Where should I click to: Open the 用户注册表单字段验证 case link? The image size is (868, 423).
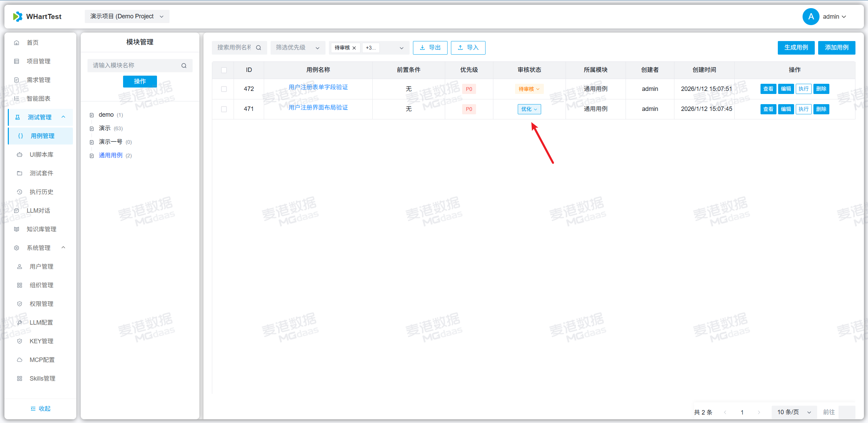point(318,87)
